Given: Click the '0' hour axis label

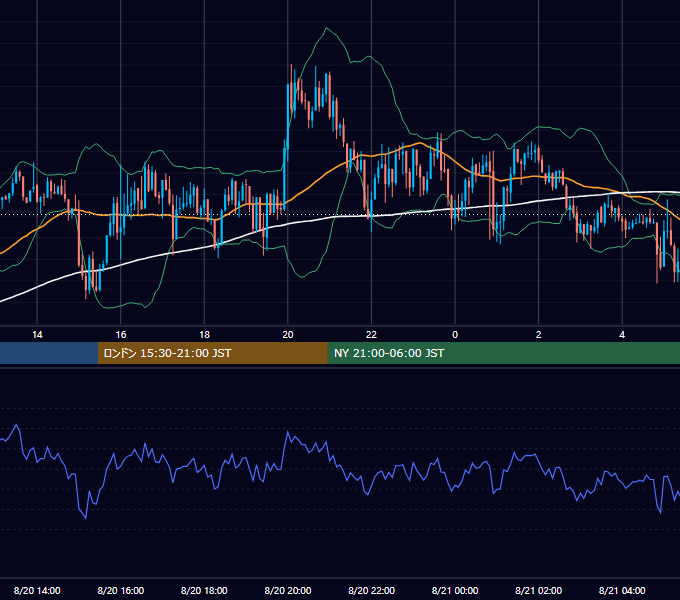Looking at the screenshot, I should [455, 335].
